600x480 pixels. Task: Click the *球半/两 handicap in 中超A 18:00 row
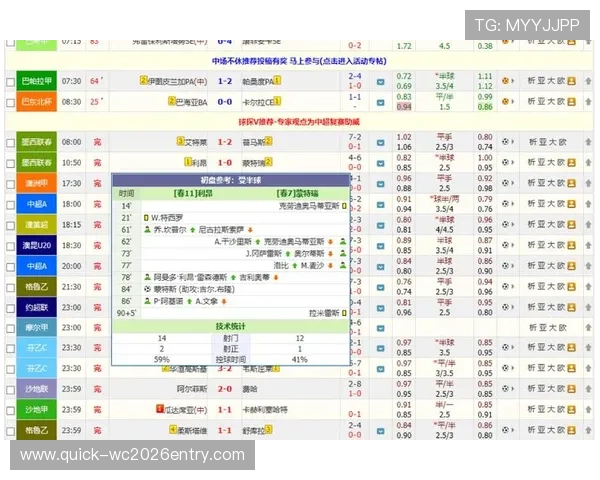[444, 199]
